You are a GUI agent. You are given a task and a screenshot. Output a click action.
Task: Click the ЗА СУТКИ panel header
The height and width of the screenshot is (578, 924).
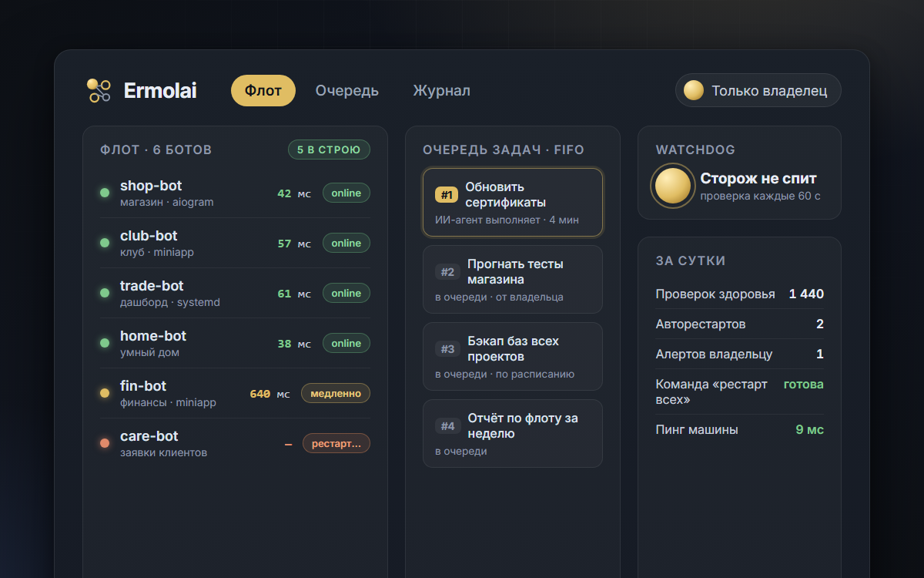(691, 260)
